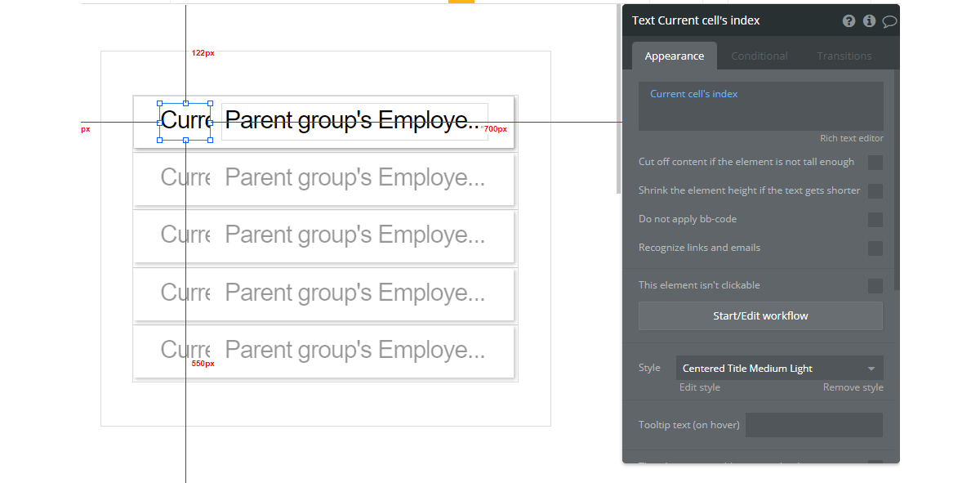The image size is (980, 483).
Task: Check Do not apply bb-code
Action: pyautogui.click(x=875, y=220)
